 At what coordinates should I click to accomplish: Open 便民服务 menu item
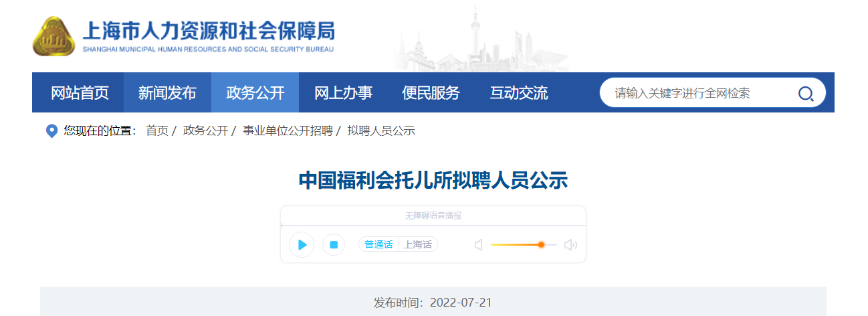[431, 93]
